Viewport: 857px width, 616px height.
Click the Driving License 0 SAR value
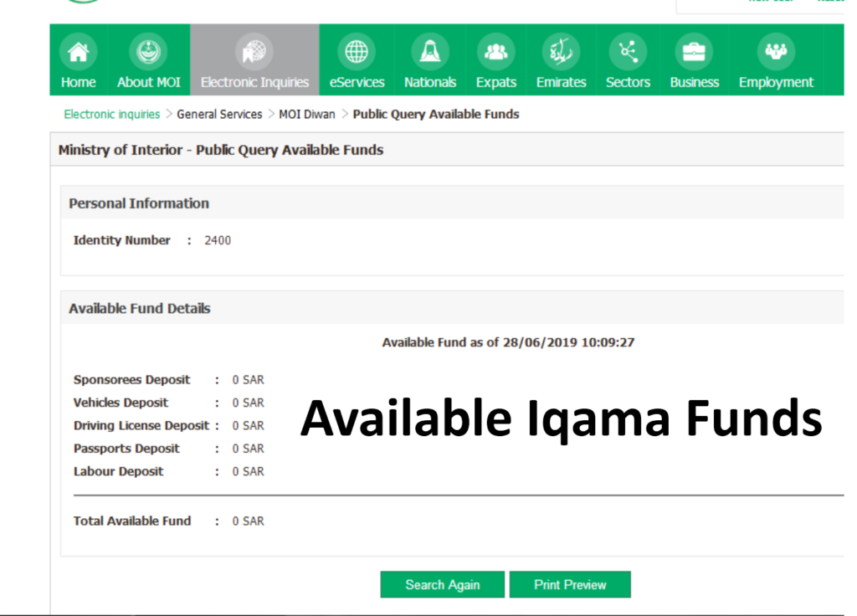click(x=248, y=426)
